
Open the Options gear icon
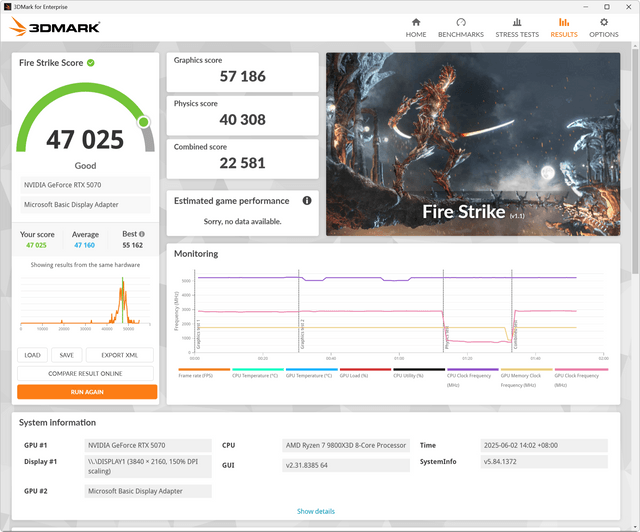[x=604, y=22]
